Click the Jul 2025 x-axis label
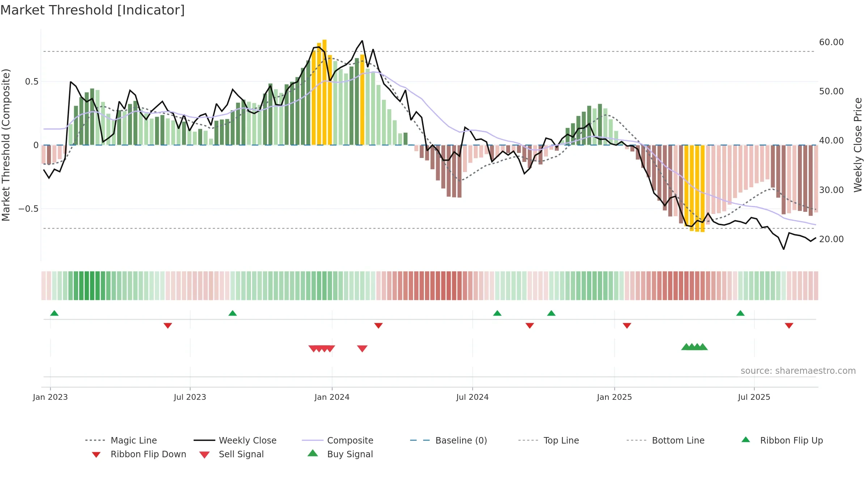868x488 pixels. coord(754,397)
